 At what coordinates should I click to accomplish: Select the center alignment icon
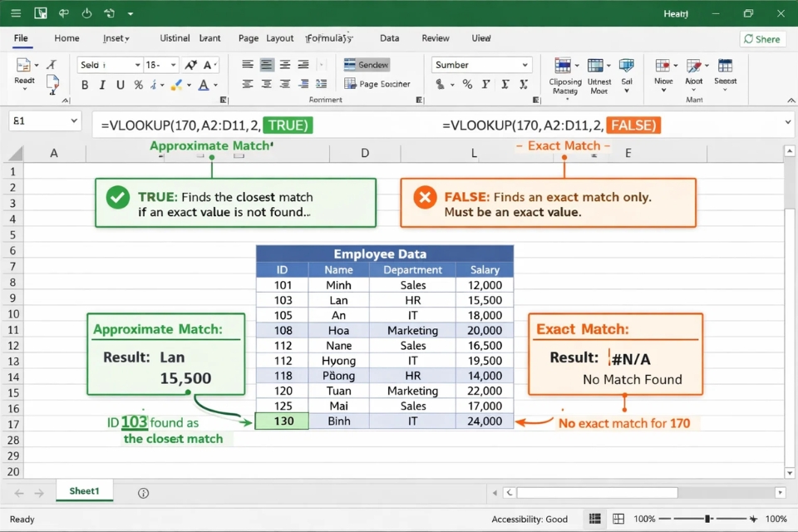(x=267, y=65)
